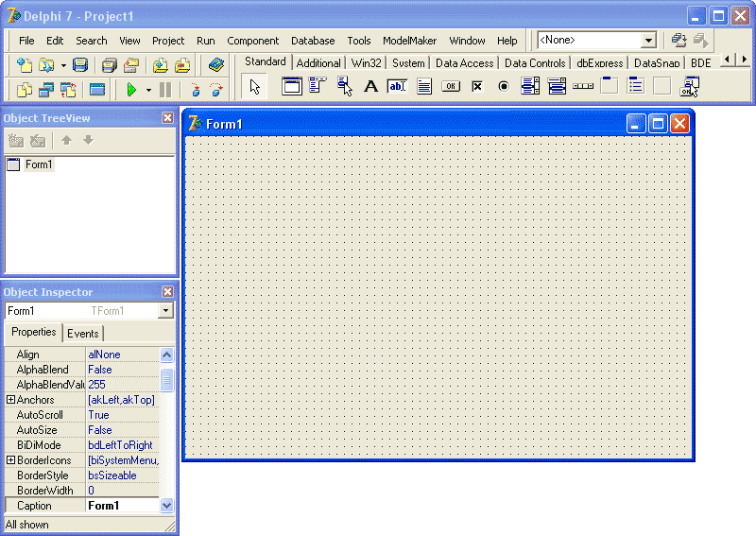
Task: Select Form1 in the Object TreeView
Action: 39,164
